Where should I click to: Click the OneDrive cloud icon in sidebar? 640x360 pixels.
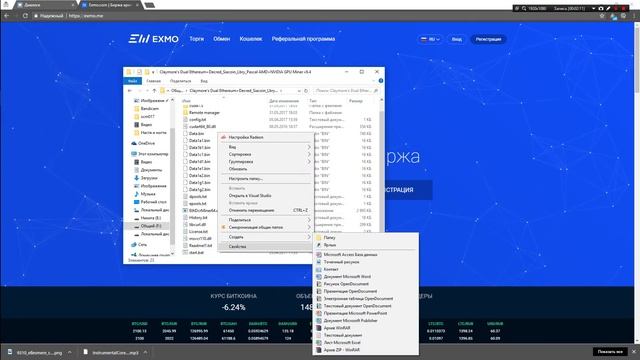coord(134,143)
